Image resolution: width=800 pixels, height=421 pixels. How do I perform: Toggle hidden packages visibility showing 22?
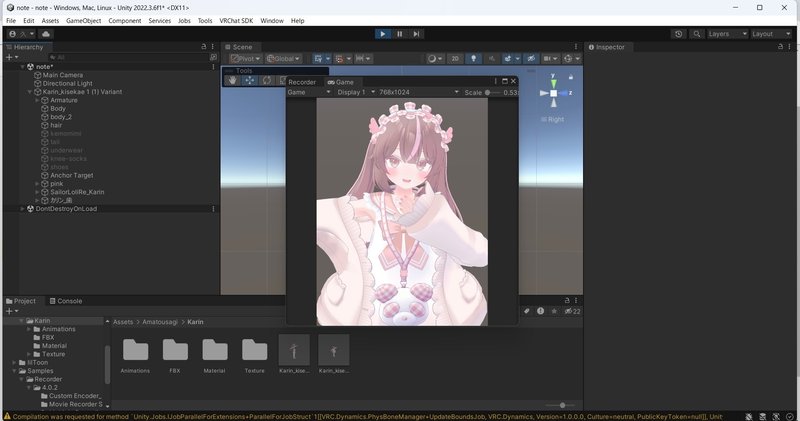tap(572, 311)
